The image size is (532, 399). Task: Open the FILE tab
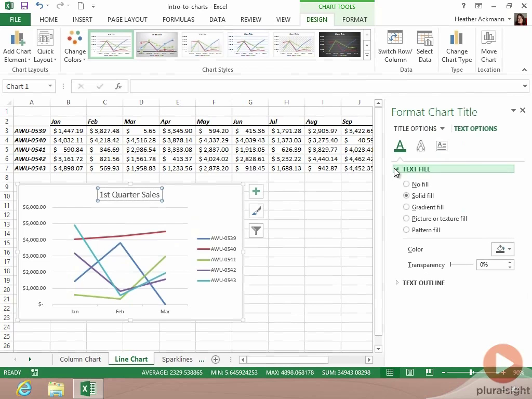(15, 20)
